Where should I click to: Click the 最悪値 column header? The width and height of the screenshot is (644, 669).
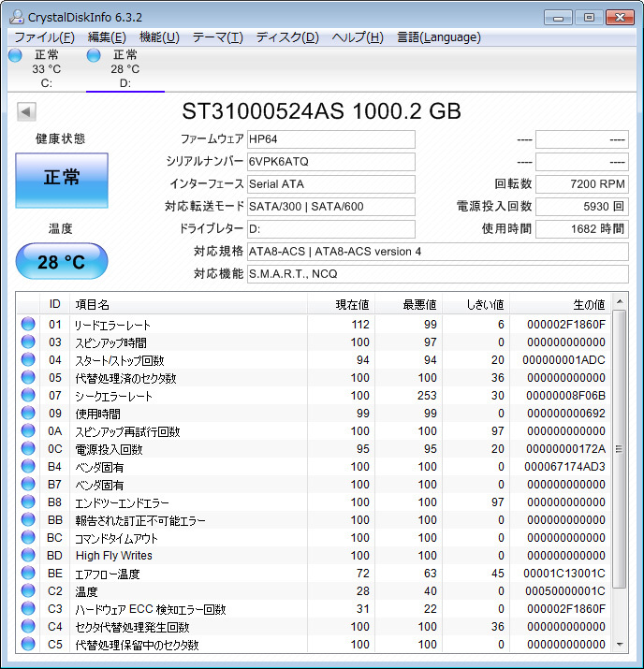pyautogui.click(x=409, y=304)
